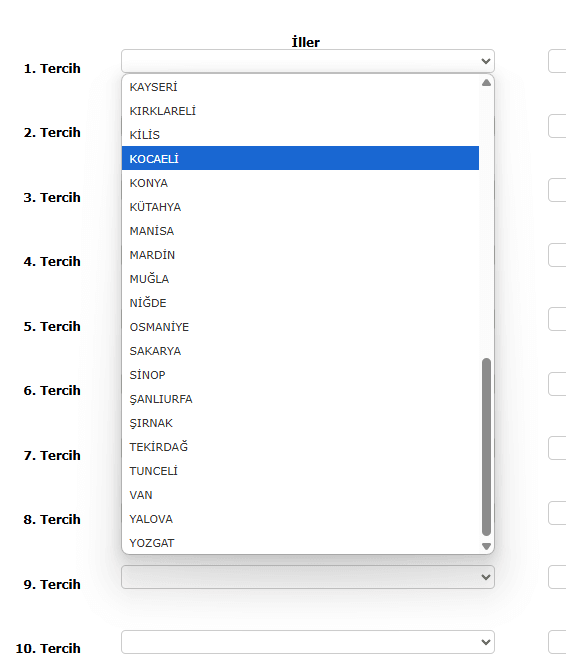Select MUĞLA from the list
This screenshot has width=566, height=655.
[300, 279]
